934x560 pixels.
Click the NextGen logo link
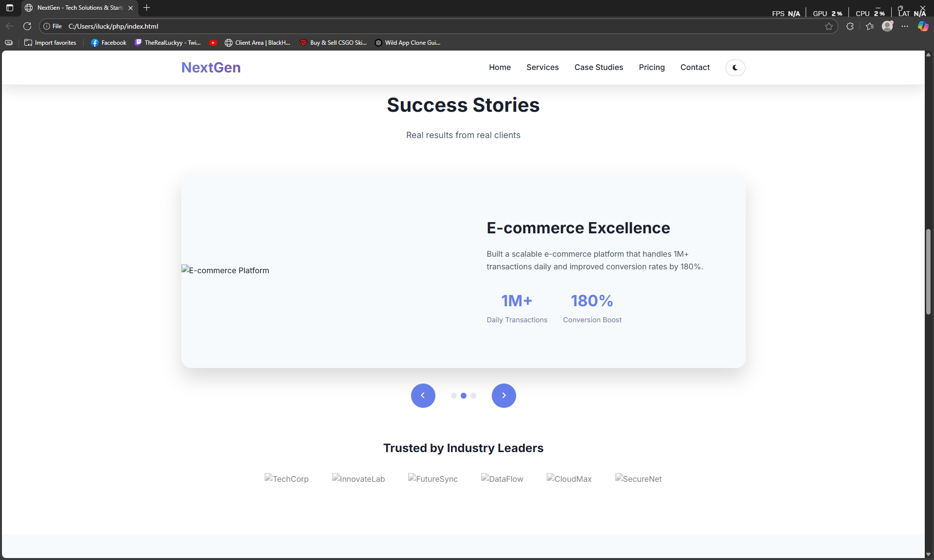(211, 68)
